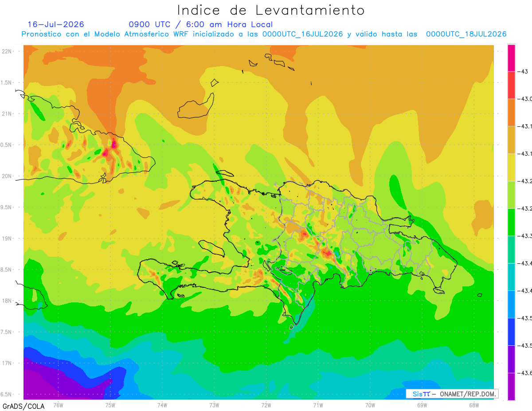Pick the cyan swatch in the legend

click(x=511, y=277)
